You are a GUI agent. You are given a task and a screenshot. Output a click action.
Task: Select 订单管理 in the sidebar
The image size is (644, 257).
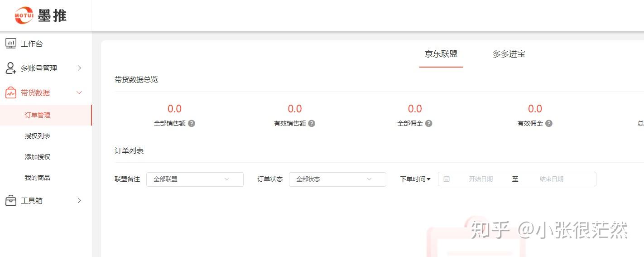46,115
